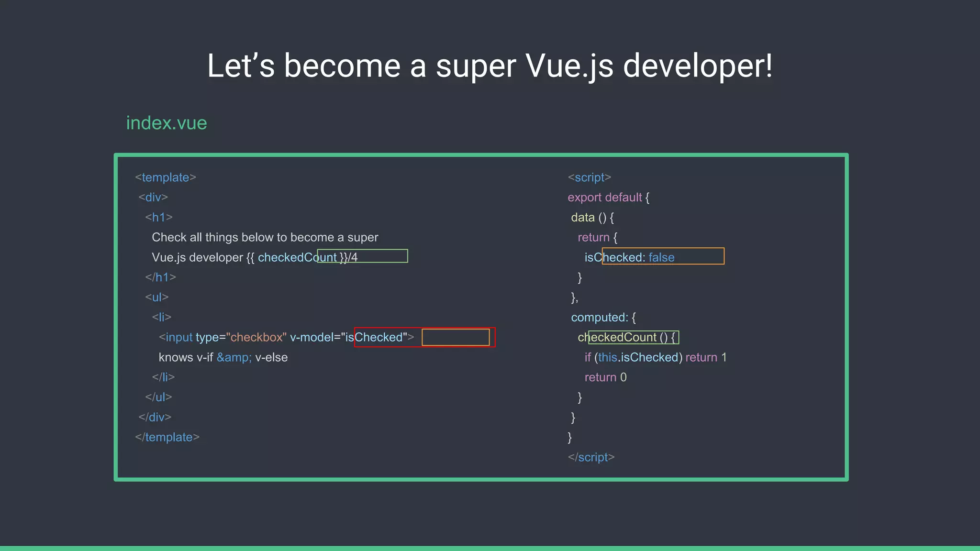This screenshot has width=980, height=551.
Task: Click the closing </li> tag line
Action: 163,377
